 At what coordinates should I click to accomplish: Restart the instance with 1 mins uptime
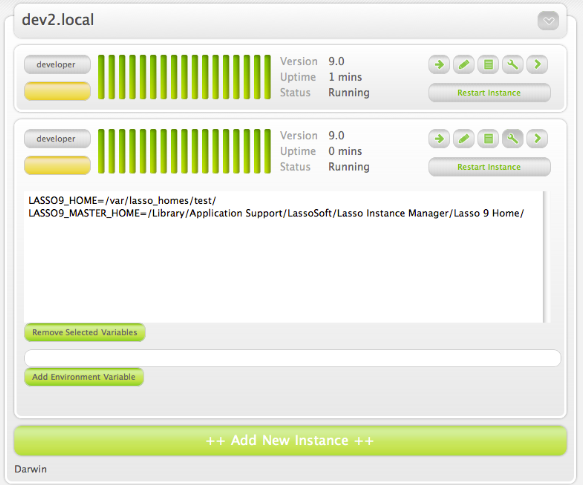point(489,93)
